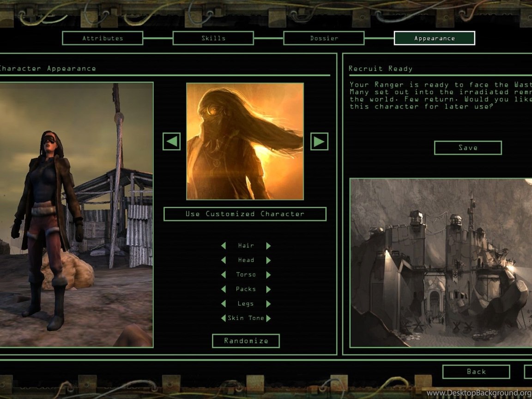
Task: Switch to next Packs option
Action: pos(268,290)
